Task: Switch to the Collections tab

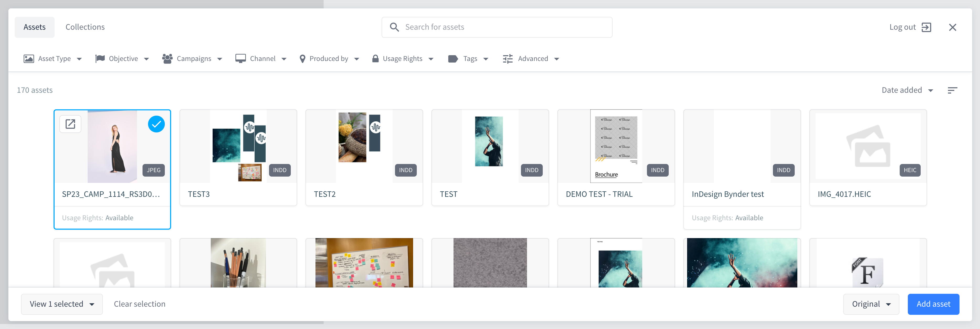Action: click(x=85, y=27)
